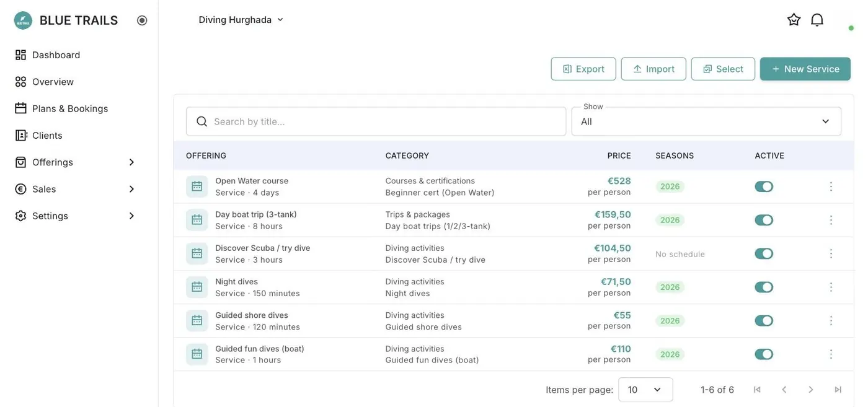
Task: Click the Day boat trip calendar icon
Action: pyautogui.click(x=197, y=220)
